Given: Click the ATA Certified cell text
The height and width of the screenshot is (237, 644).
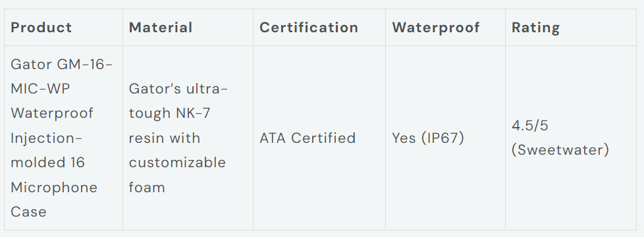Looking at the screenshot, I should [308, 138].
